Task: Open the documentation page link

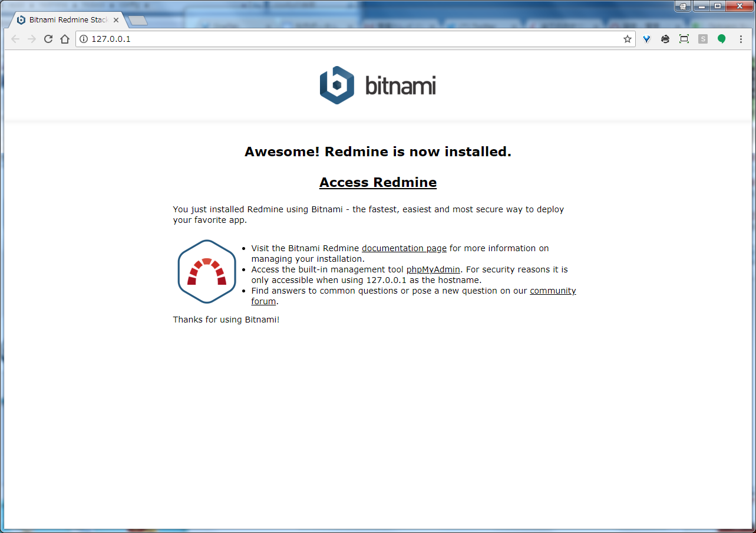Action: 404,248
